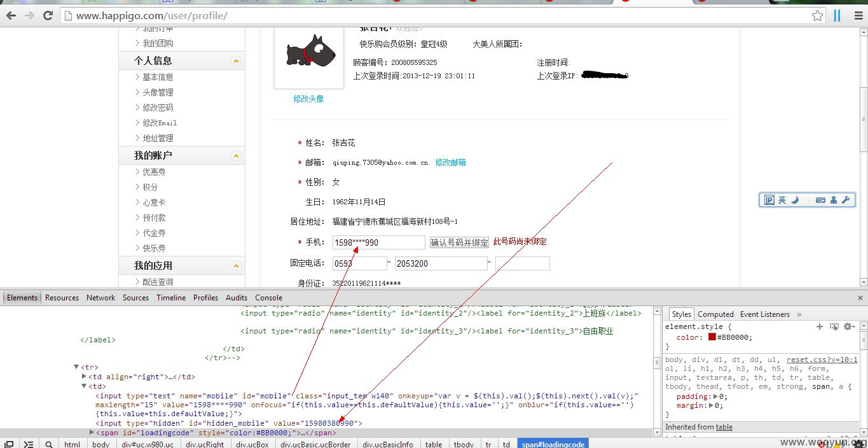Screen dimensions: 868x448
Task: Reload the page with the refresh icon
Action: point(48,16)
